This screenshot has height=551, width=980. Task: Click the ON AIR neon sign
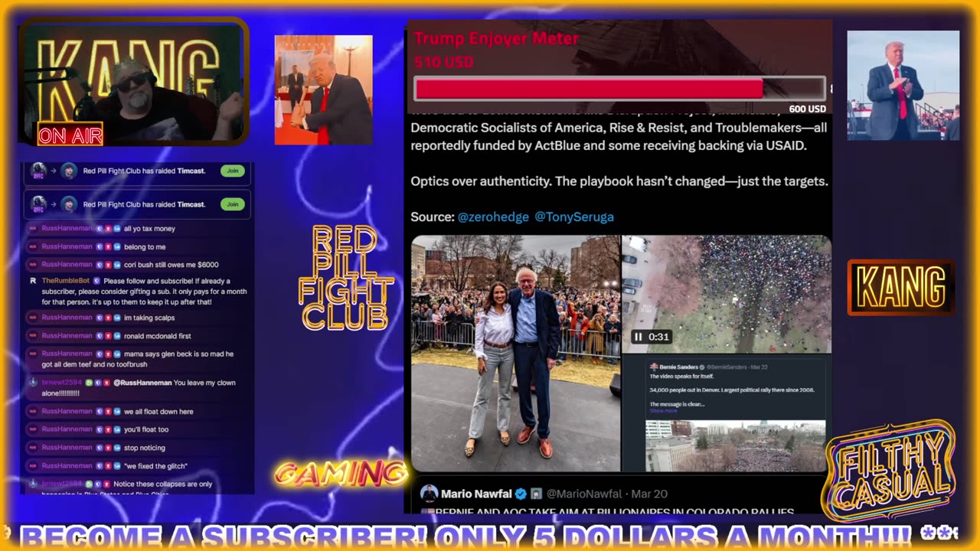(x=70, y=136)
